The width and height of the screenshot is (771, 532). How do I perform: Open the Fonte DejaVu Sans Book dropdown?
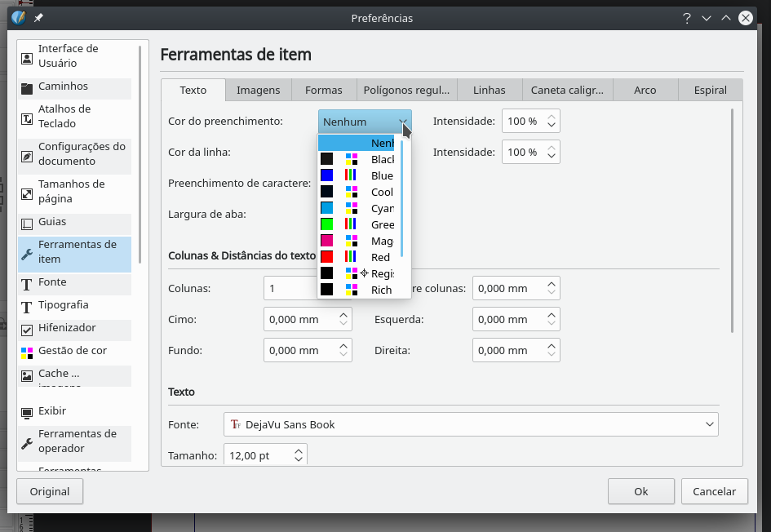pos(471,424)
